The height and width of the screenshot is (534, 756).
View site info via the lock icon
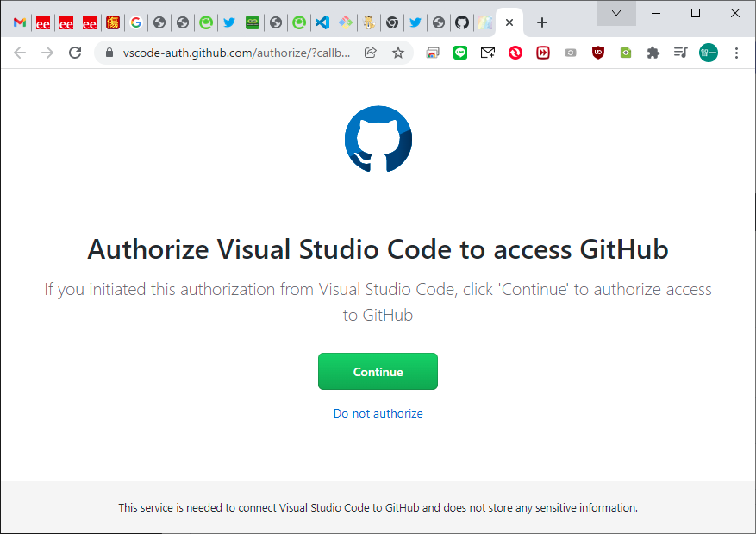(x=109, y=53)
